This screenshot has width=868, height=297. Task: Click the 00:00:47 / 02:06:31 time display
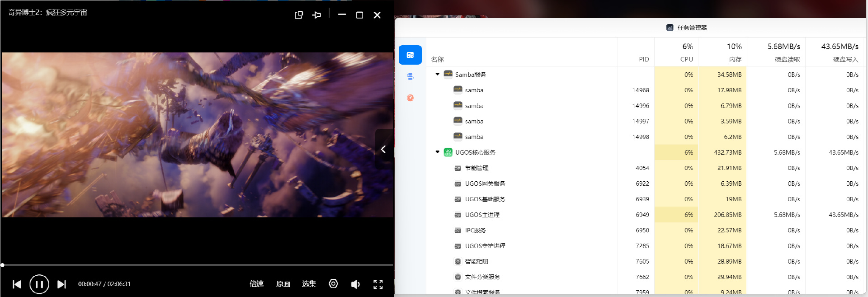[104, 284]
